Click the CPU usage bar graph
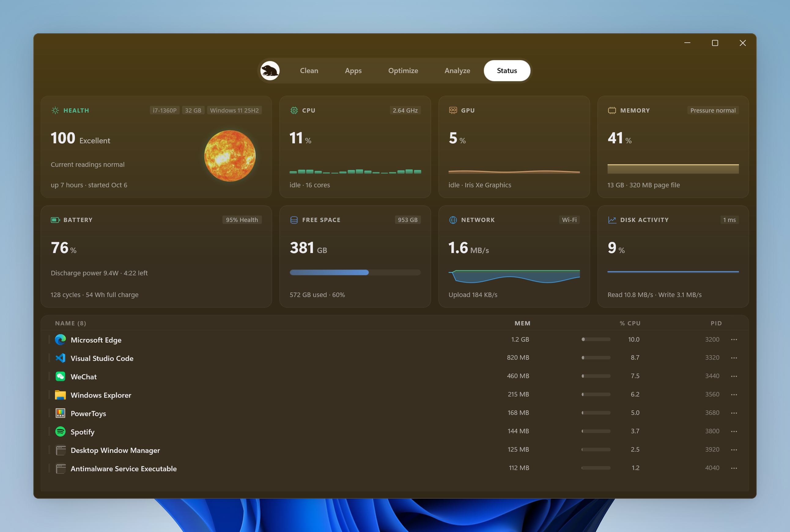This screenshot has width=790, height=532. (355, 171)
